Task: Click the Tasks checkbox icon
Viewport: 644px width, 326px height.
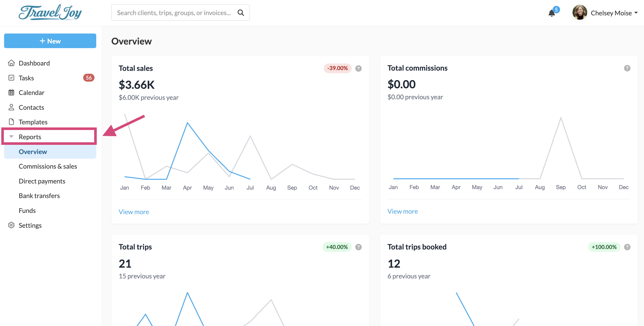Action: [x=11, y=78]
